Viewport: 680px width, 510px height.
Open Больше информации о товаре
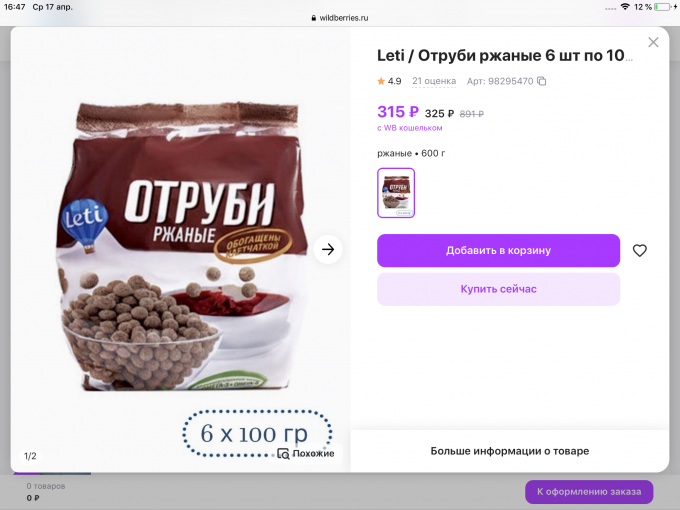point(510,451)
